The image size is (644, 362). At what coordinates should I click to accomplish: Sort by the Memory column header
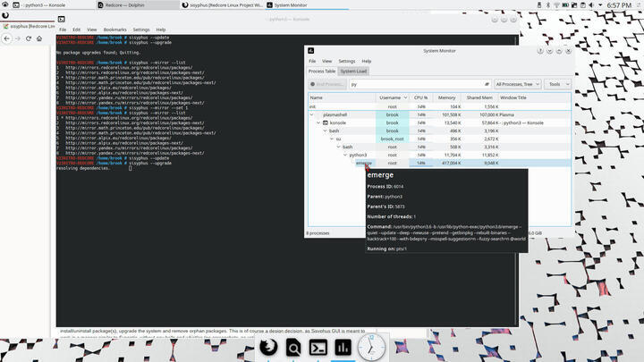[x=446, y=97]
